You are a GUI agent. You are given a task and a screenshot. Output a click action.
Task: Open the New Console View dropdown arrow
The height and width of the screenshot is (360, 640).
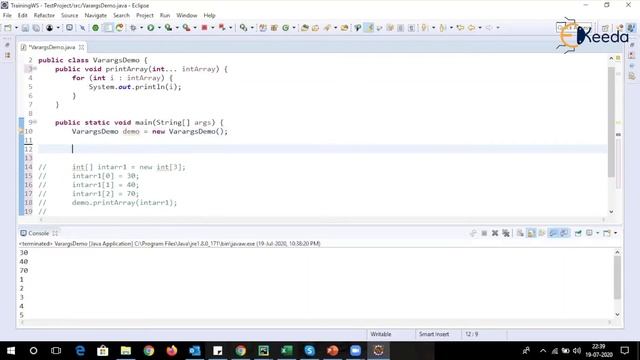(x=616, y=233)
